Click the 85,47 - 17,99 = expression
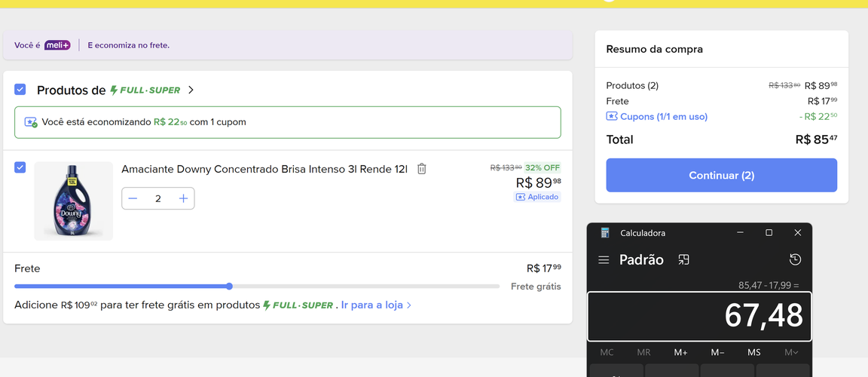 tap(769, 286)
